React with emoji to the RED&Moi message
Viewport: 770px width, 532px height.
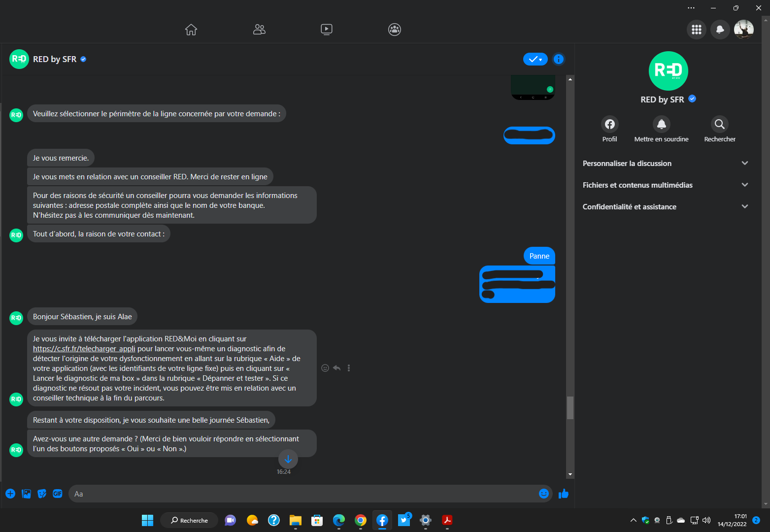325,368
